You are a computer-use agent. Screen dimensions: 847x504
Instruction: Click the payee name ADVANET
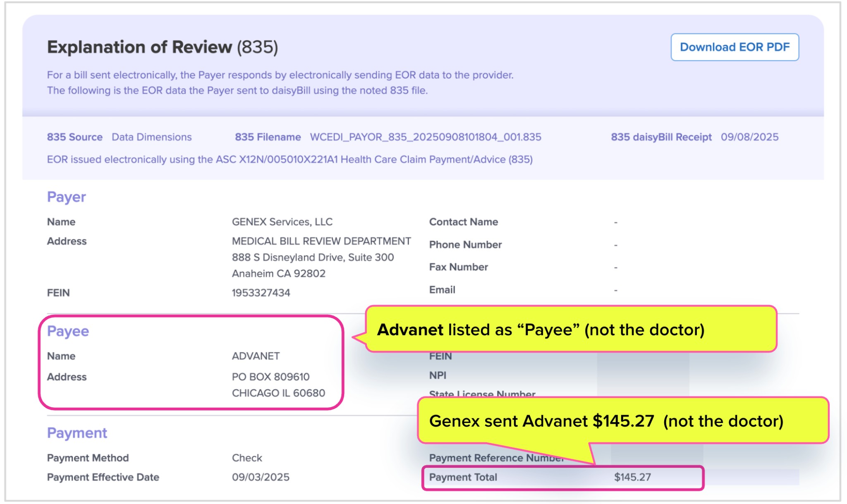tap(256, 356)
